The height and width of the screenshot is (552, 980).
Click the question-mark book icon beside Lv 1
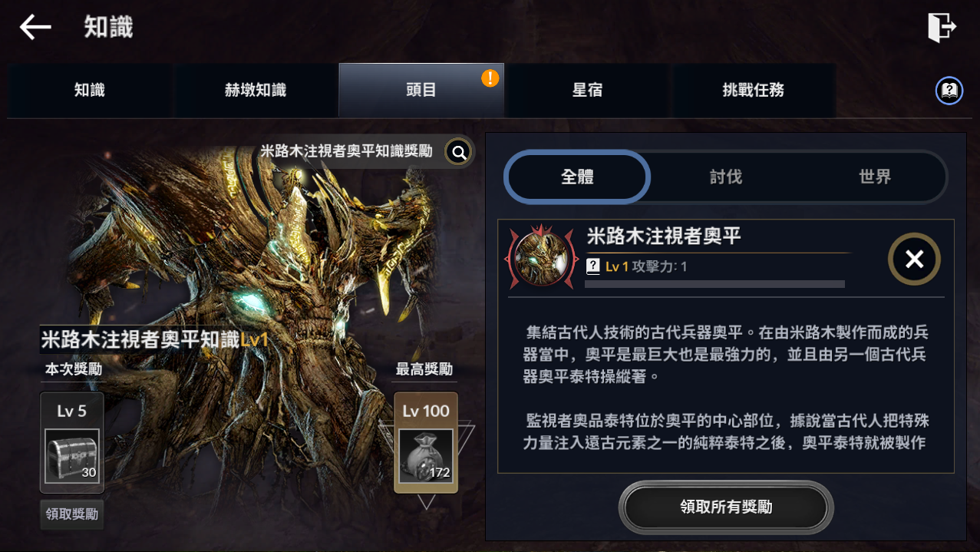(x=593, y=266)
